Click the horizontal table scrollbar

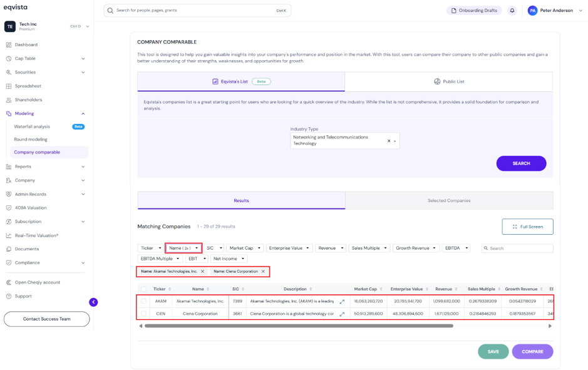[299, 326]
